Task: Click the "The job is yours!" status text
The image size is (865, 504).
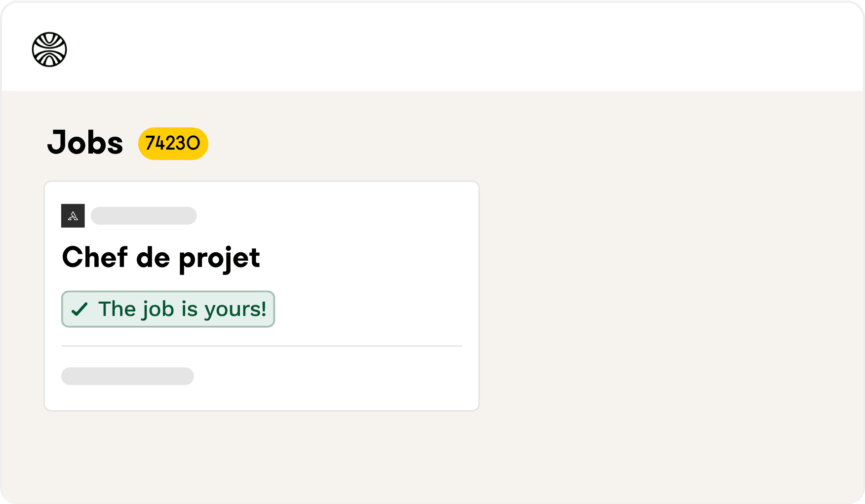Action: pyautogui.click(x=182, y=310)
